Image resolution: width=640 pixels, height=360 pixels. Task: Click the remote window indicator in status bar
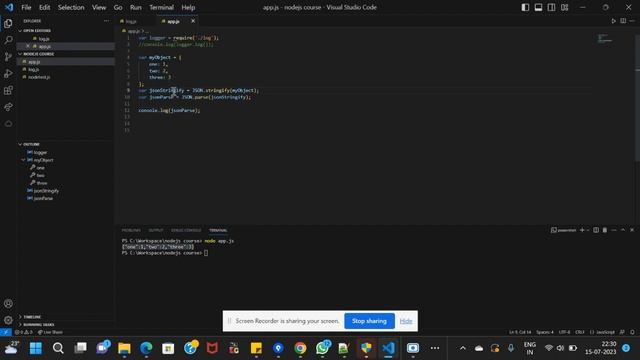(x=6, y=332)
